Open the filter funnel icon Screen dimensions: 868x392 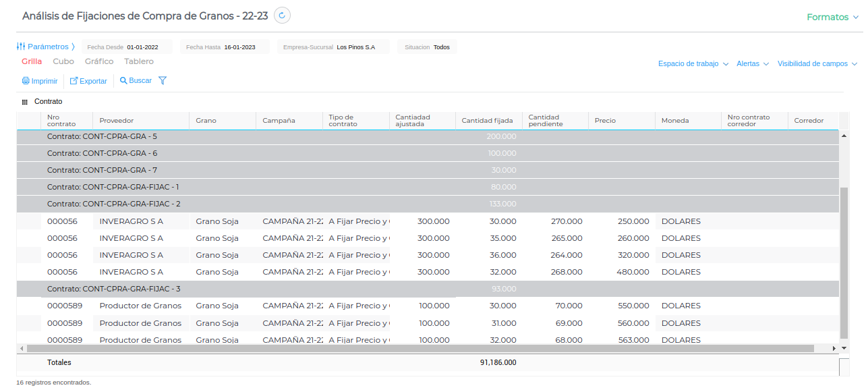click(163, 80)
